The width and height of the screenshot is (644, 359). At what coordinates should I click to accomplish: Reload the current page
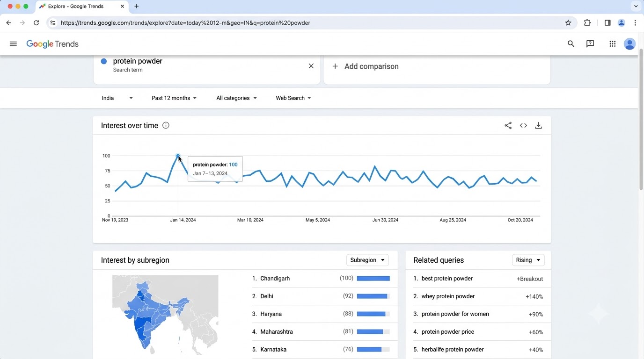pos(36,22)
